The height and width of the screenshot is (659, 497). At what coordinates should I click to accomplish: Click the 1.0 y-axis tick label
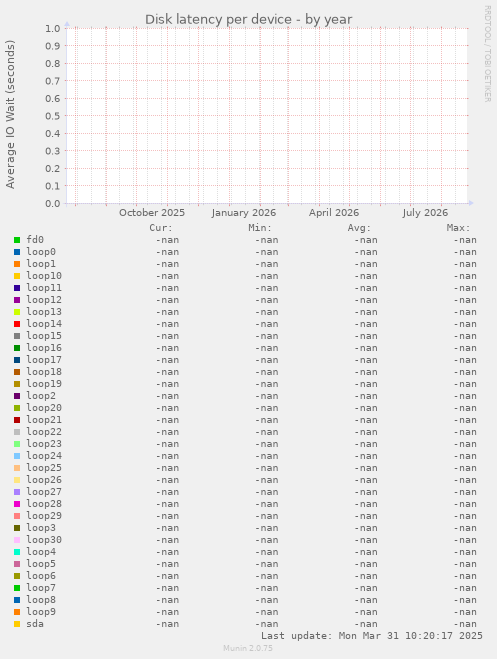pyautogui.click(x=53, y=29)
